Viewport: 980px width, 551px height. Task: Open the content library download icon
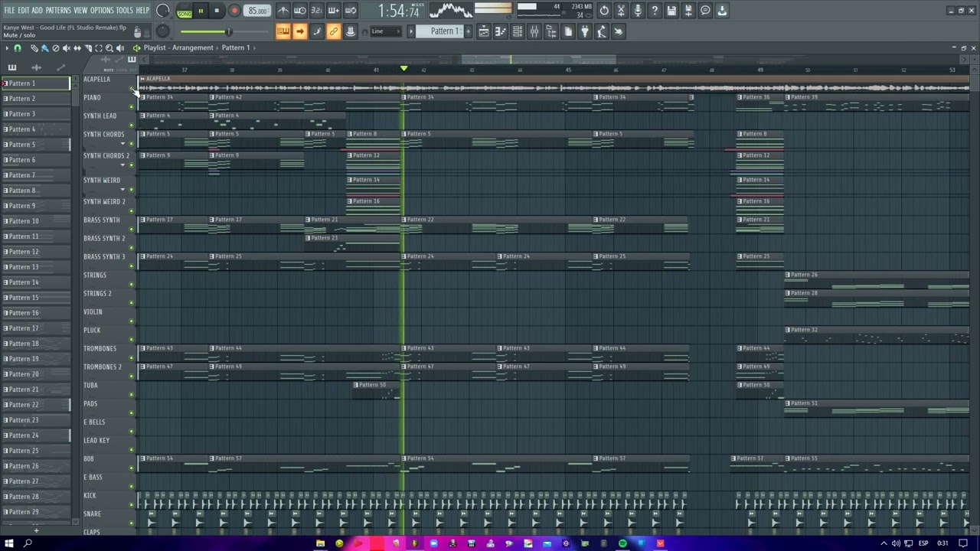[722, 11]
